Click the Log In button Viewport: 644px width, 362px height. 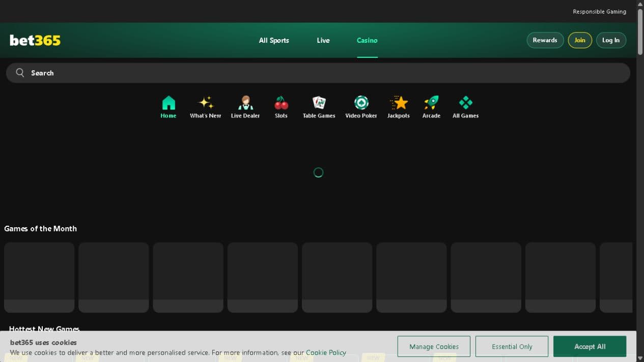611,40
